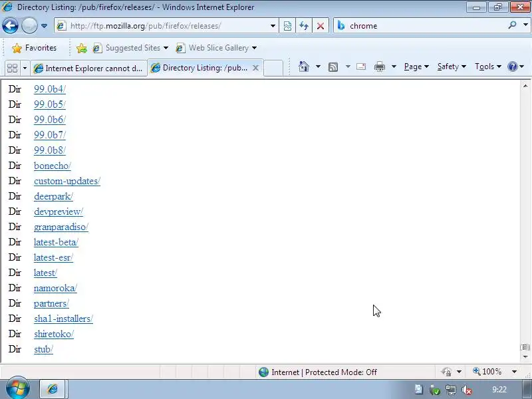Run search with the magnifier icon
The image size is (532, 399).
[512, 25]
